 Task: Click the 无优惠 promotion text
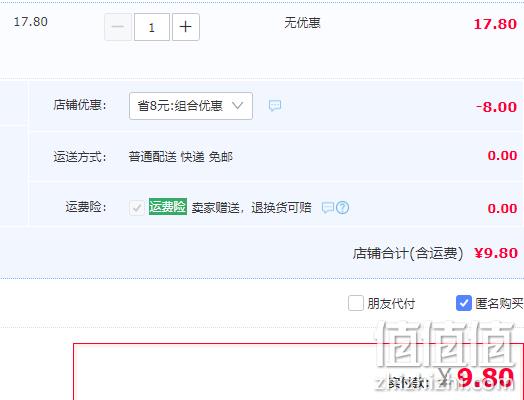coord(302,23)
